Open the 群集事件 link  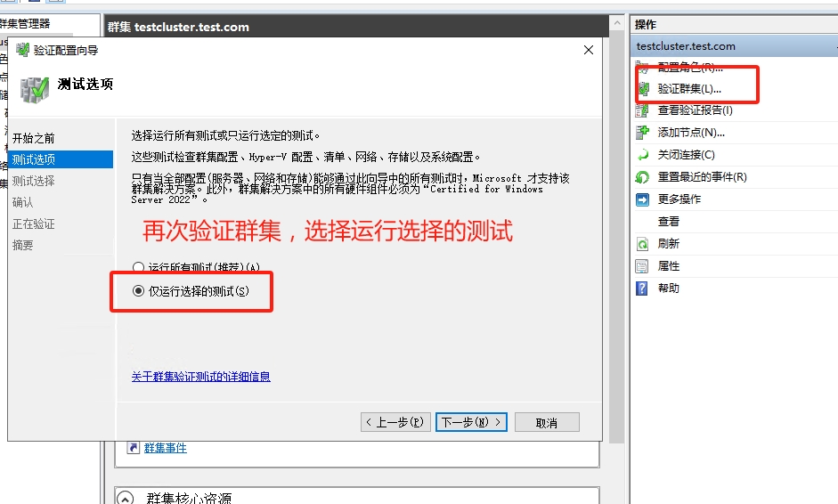coord(165,448)
